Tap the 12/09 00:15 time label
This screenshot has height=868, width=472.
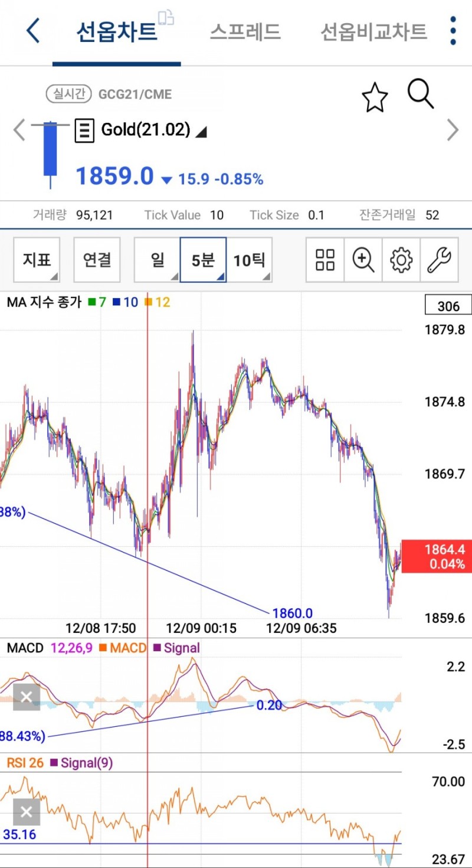pyautogui.click(x=201, y=628)
